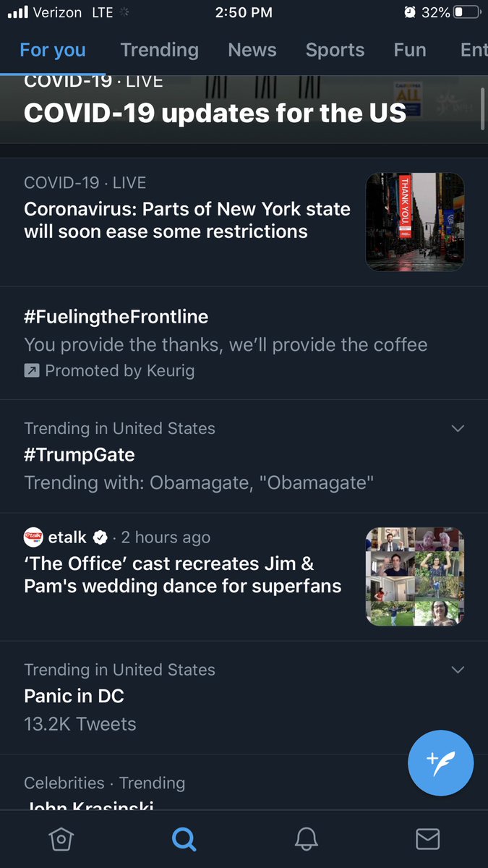Open Notifications bell icon
Viewport: 488px width, 868px height.
coord(307,839)
